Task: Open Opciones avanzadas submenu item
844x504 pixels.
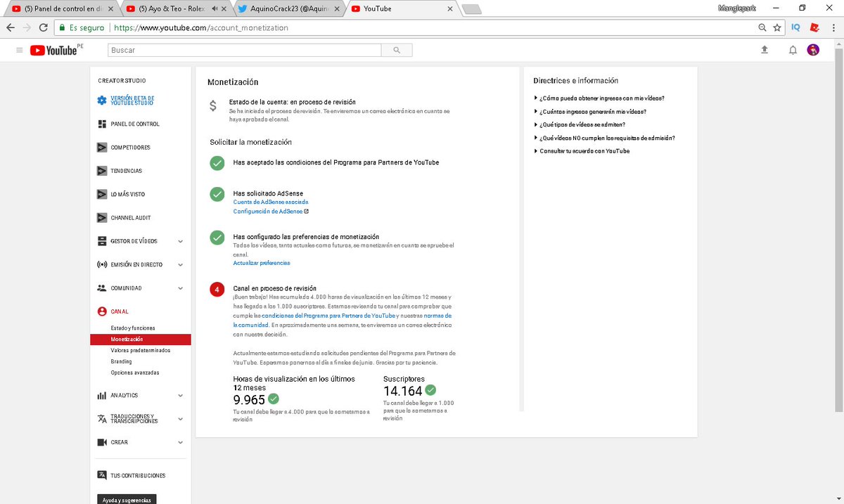Action: click(135, 373)
